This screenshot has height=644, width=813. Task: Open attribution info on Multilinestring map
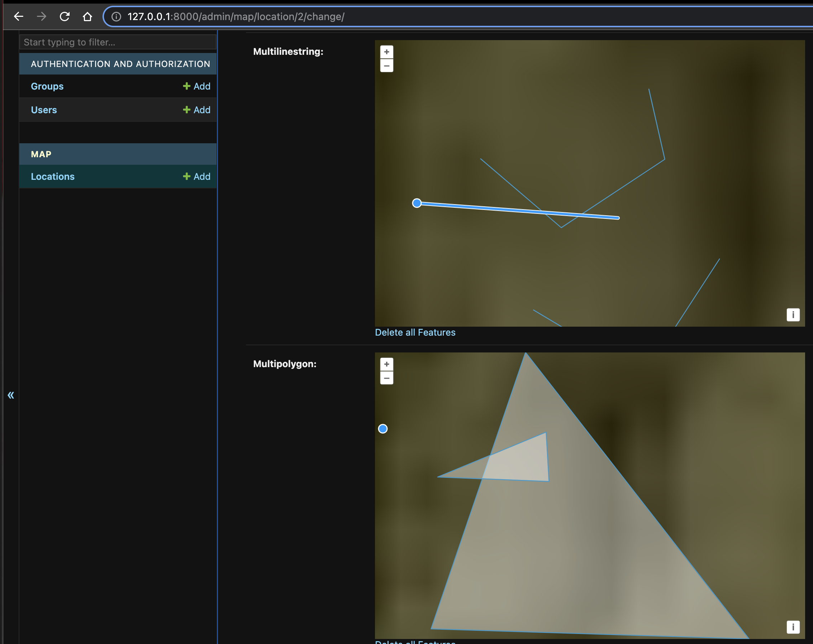point(793,314)
